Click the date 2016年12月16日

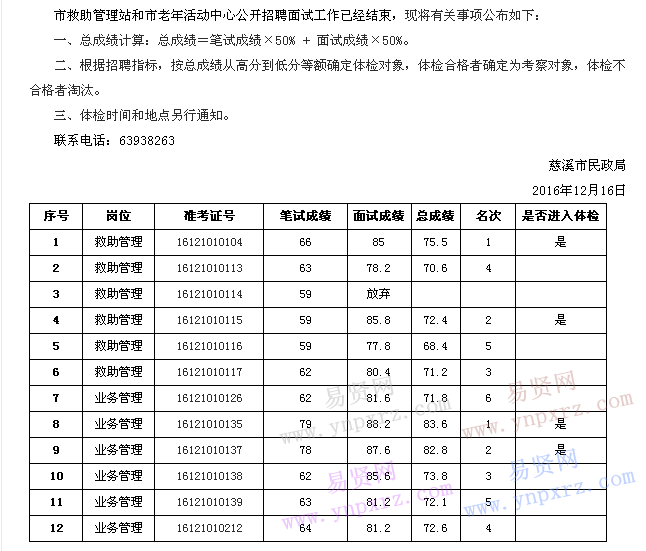(x=578, y=190)
